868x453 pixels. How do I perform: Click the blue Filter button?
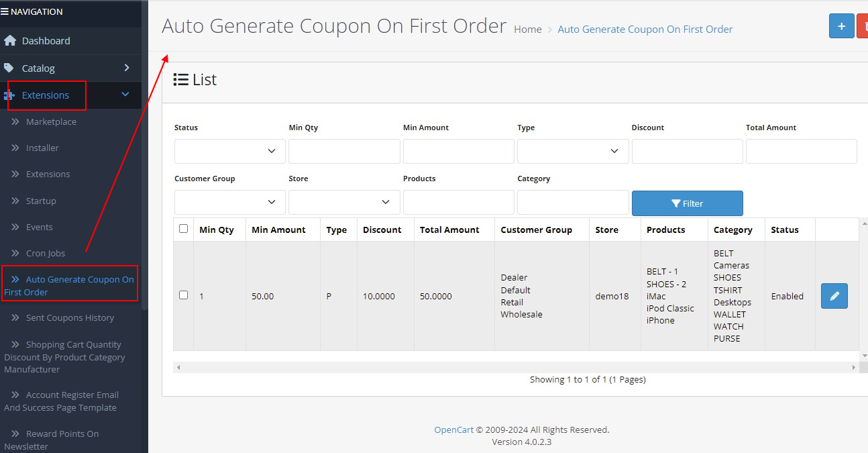click(687, 203)
